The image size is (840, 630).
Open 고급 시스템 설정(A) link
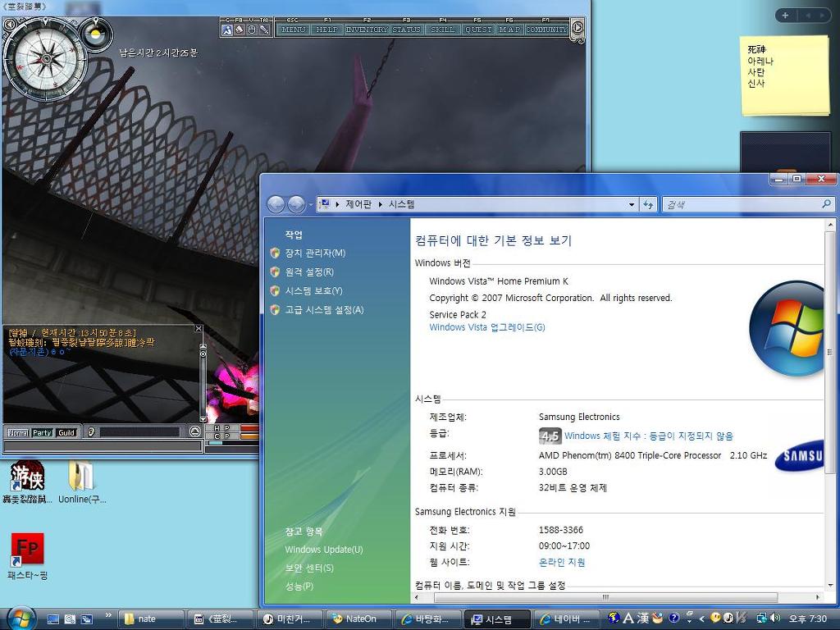pos(324,309)
